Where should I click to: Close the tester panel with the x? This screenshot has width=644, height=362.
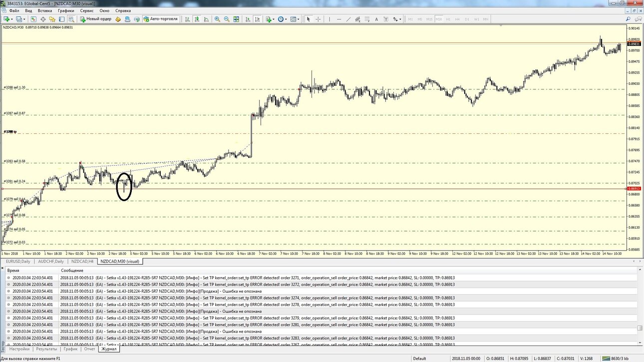tap(2, 269)
